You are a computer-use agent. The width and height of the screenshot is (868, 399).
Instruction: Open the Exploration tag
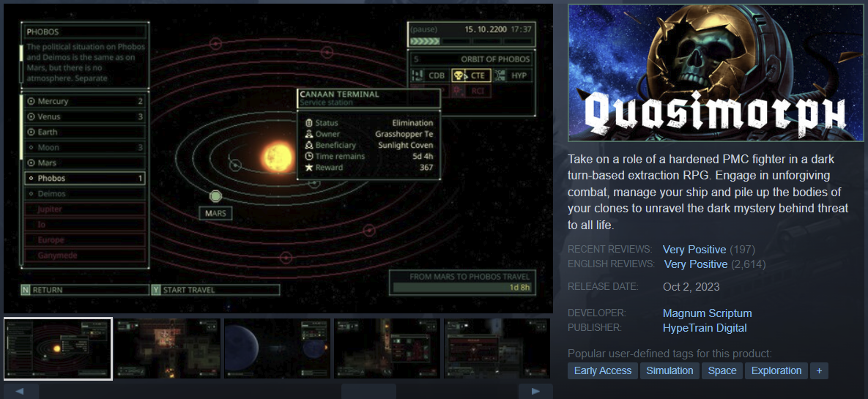(776, 370)
